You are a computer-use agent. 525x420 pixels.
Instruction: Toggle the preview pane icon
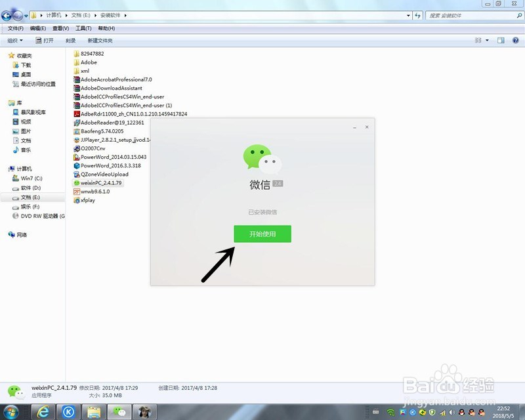click(x=501, y=41)
